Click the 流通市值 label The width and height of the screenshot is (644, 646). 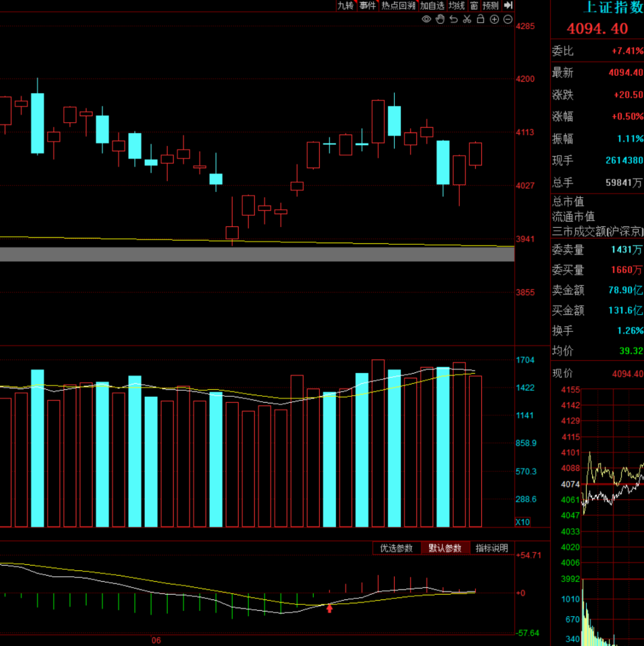click(x=574, y=217)
